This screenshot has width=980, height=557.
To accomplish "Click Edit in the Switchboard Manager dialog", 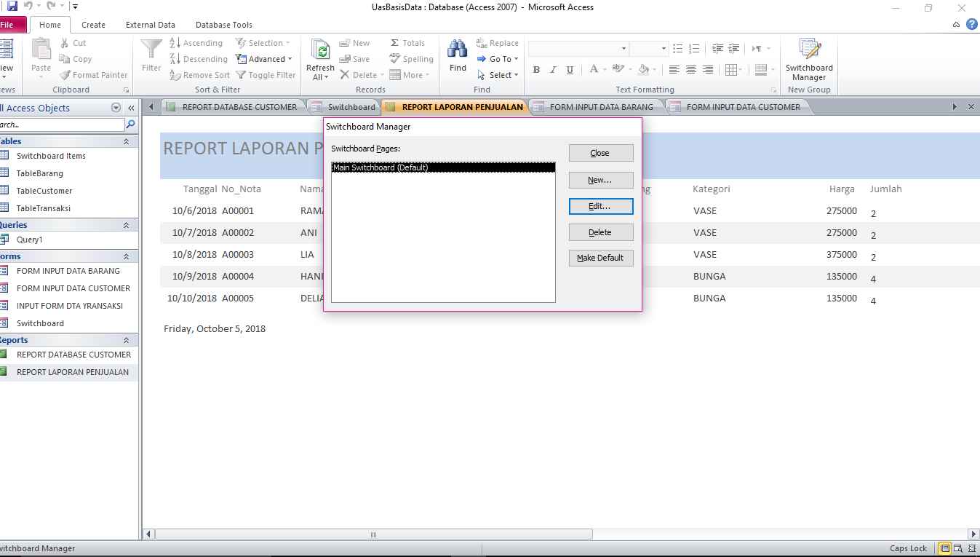I will [600, 206].
